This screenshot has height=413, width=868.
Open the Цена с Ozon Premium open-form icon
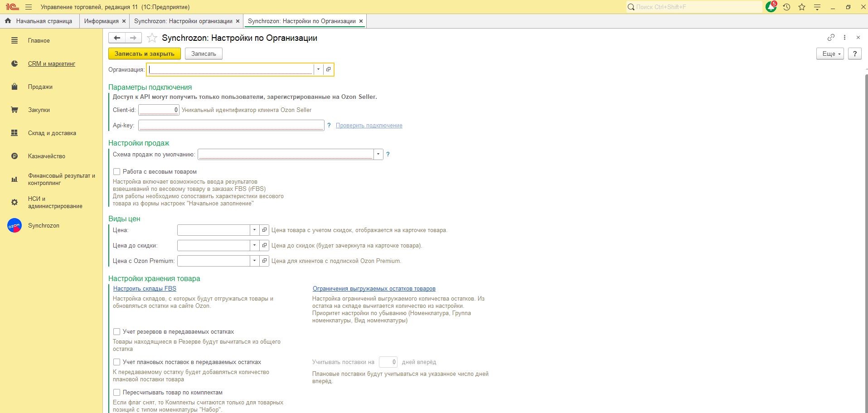coord(265,261)
